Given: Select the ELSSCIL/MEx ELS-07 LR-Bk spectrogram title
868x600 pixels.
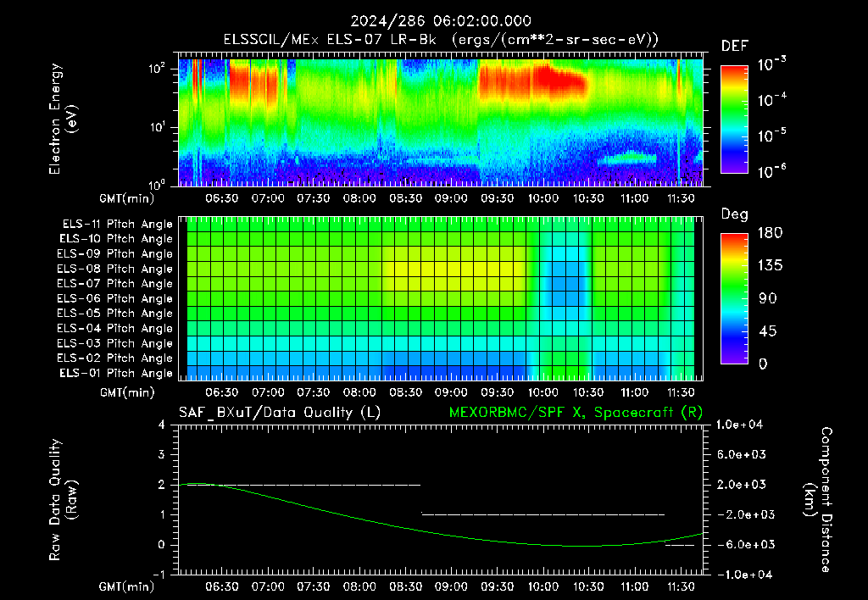Looking at the screenshot, I should [x=441, y=40].
